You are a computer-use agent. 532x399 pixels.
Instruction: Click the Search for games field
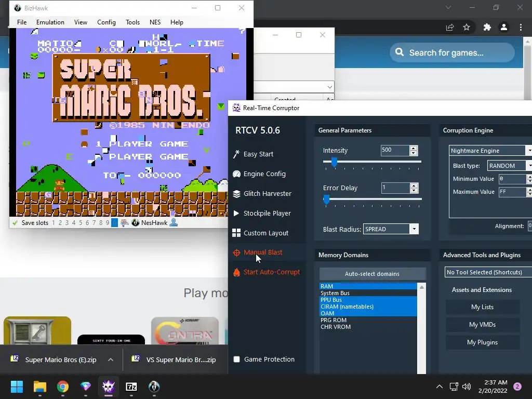(453, 52)
